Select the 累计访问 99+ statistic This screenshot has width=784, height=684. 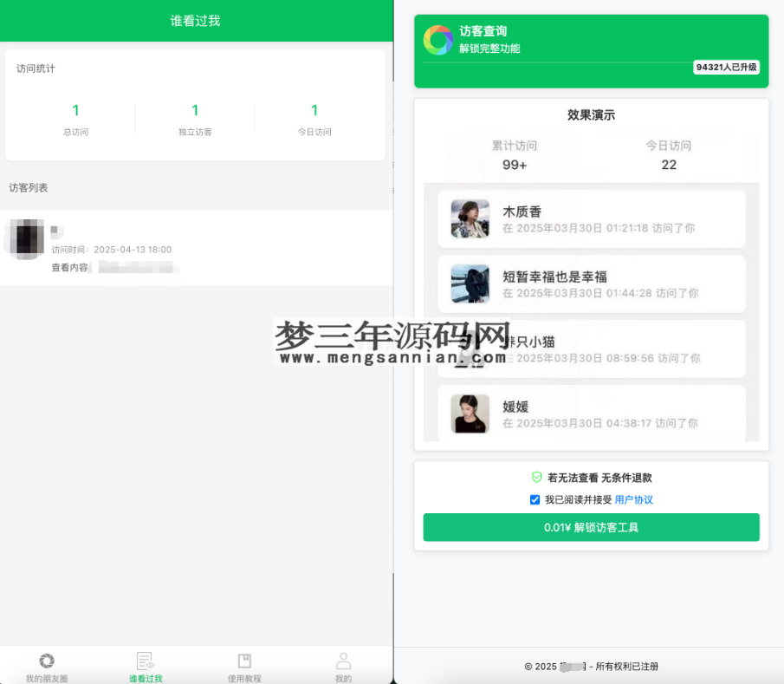click(x=515, y=154)
